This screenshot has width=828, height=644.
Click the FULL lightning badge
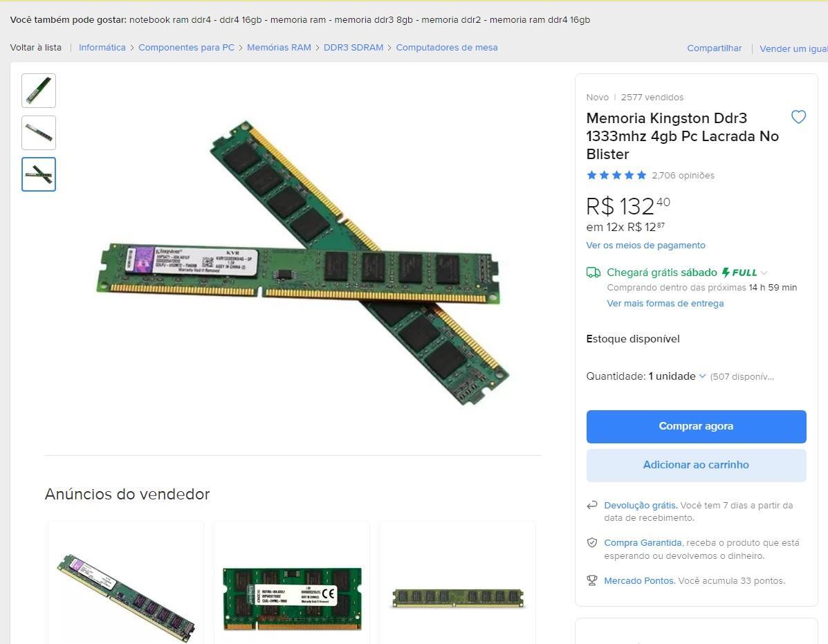(739, 273)
